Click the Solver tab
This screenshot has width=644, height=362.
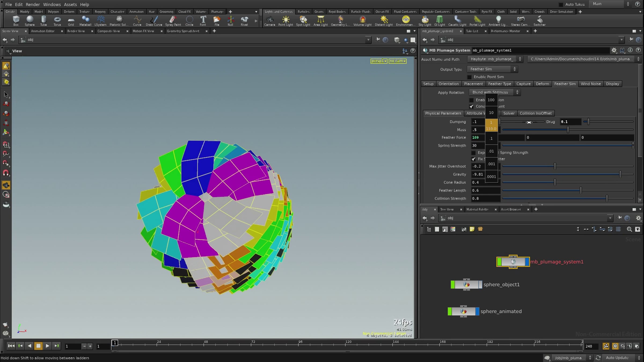pyautogui.click(x=509, y=113)
